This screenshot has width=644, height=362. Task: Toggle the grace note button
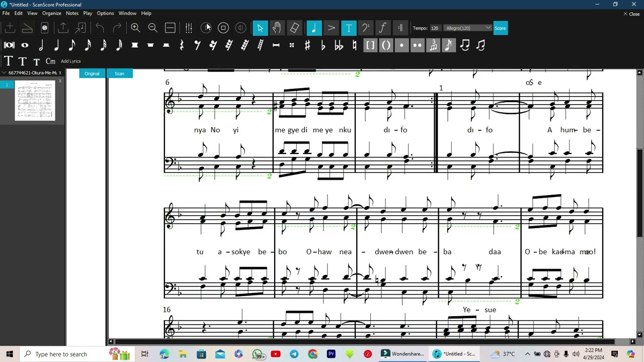(449, 45)
